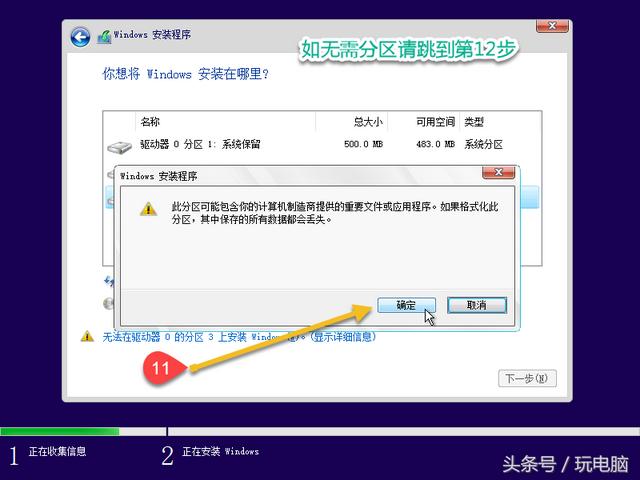This screenshot has height=480, width=640.
Task: Click the 总大小 column header
Action: 367,122
